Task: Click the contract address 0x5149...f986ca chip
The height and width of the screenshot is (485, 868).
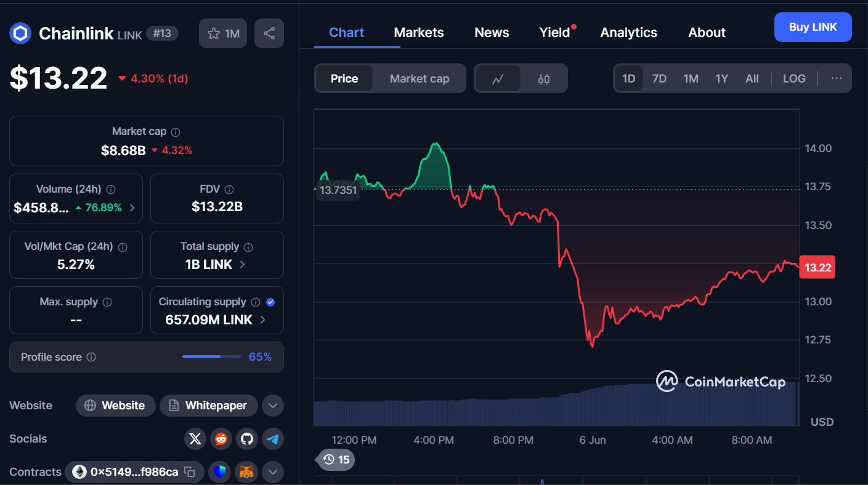Action: point(134,472)
